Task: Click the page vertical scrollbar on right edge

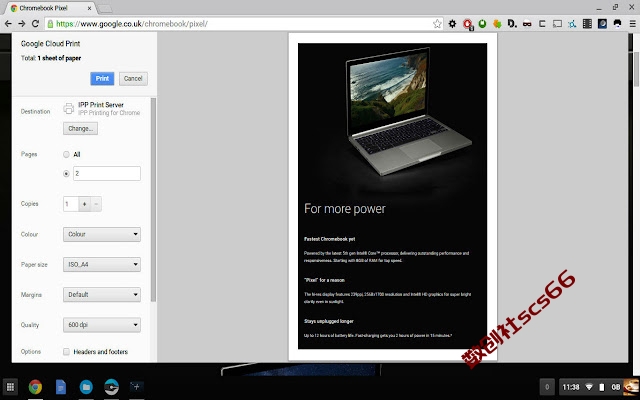Action: pos(636,69)
